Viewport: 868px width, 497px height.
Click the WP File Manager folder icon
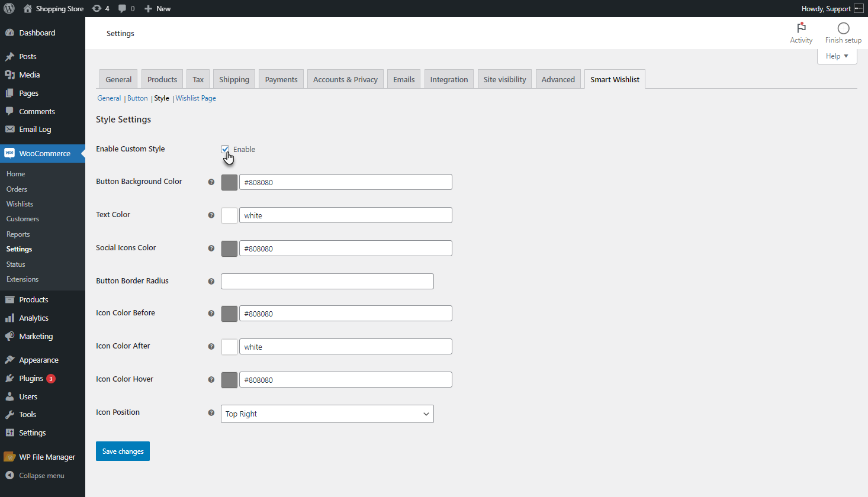(x=9, y=457)
